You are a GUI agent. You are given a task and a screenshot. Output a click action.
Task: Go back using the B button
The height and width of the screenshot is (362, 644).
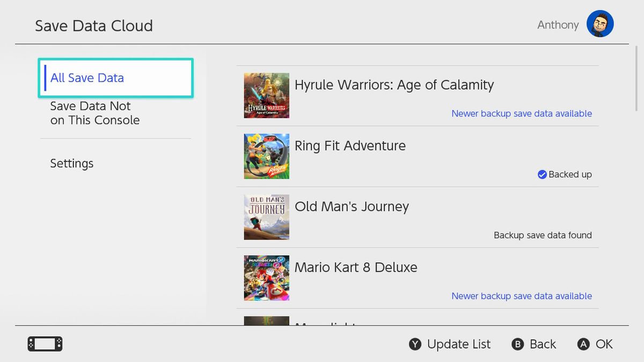point(533,344)
